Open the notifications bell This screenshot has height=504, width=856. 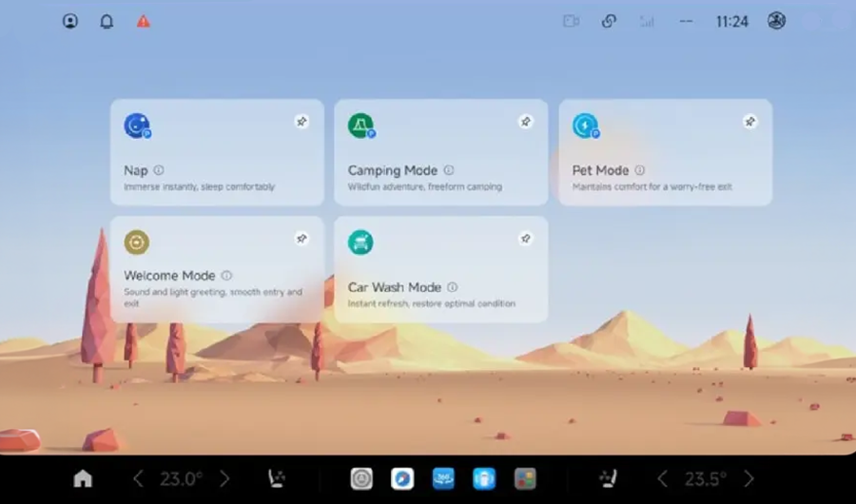(107, 21)
